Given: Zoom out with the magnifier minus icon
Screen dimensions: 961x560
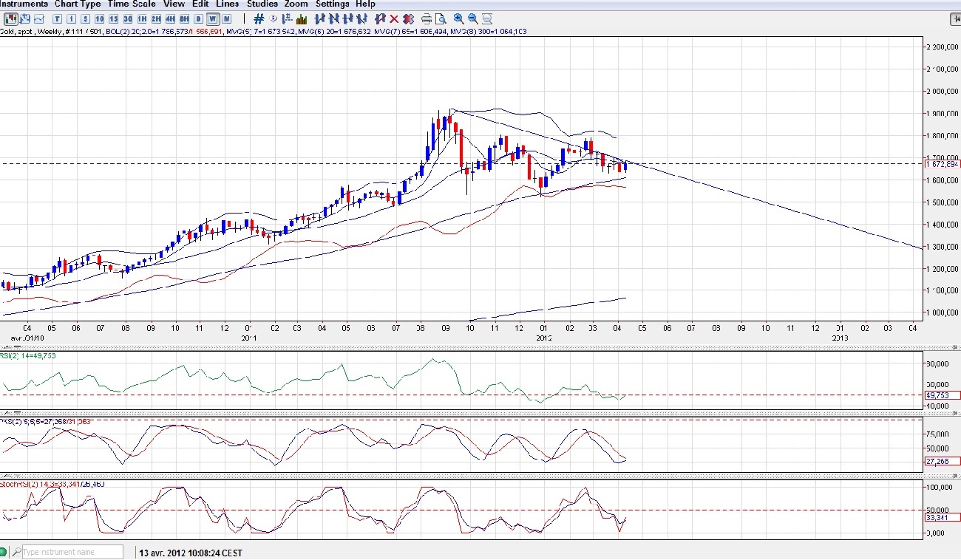Looking at the screenshot, I should (x=472, y=18).
